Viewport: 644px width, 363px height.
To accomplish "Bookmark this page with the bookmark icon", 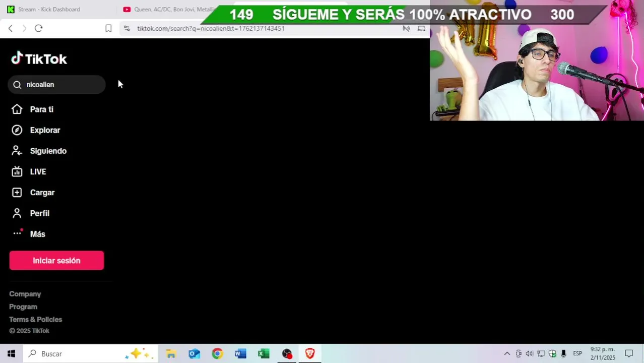I will [108, 29].
